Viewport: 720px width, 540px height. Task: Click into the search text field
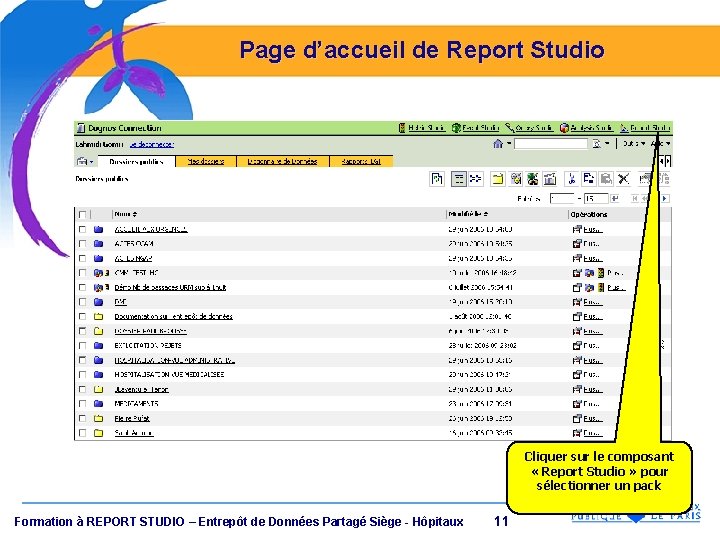click(551, 144)
